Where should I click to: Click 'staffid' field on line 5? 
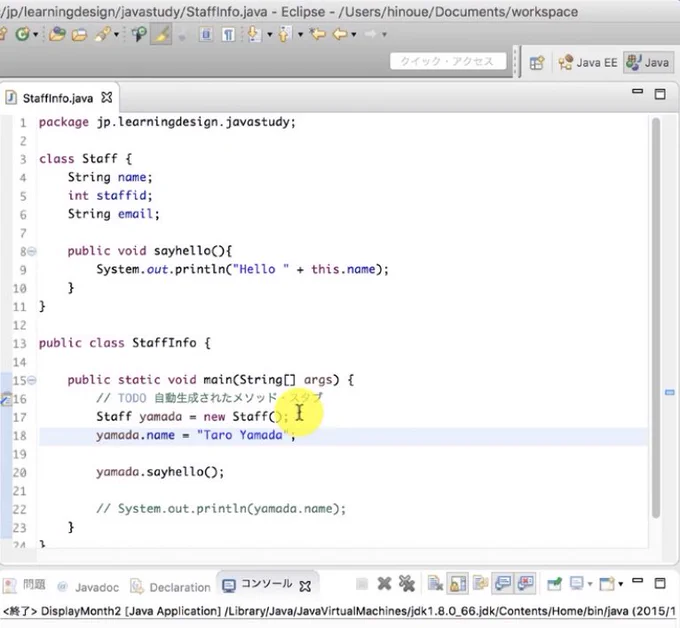pyautogui.click(x=121, y=195)
